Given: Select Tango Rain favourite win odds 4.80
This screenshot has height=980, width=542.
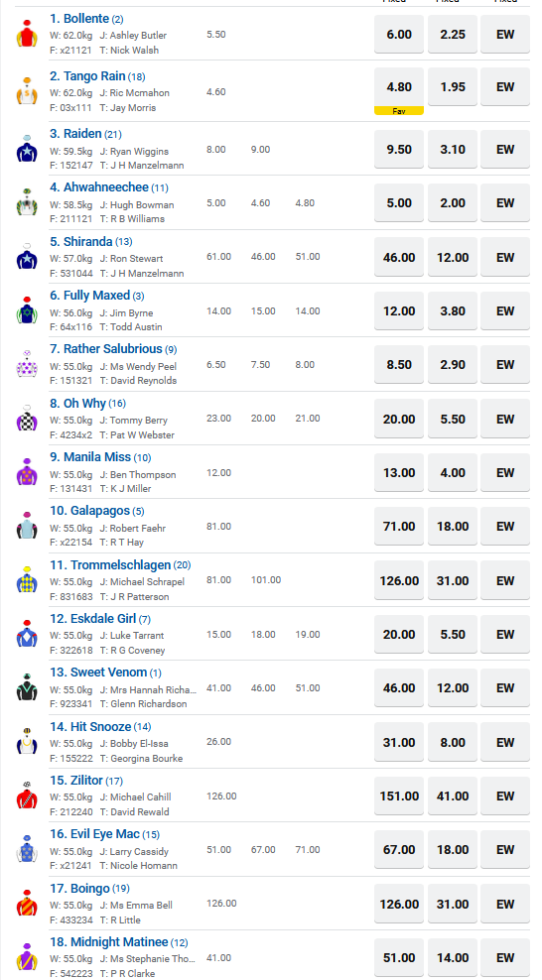Looking at the screenshot, I should pyautogui.click(x=399, y=87).
